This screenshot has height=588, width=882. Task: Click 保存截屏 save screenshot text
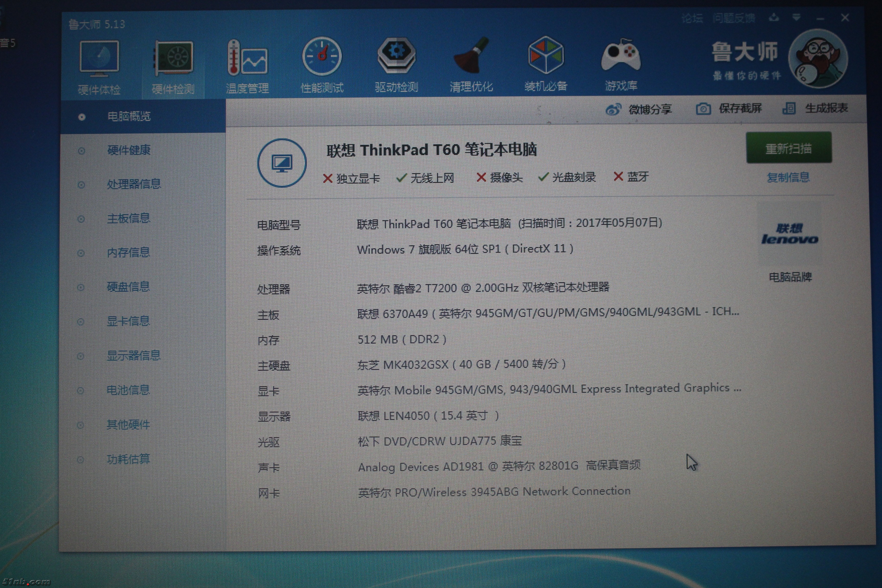point(740,108)
